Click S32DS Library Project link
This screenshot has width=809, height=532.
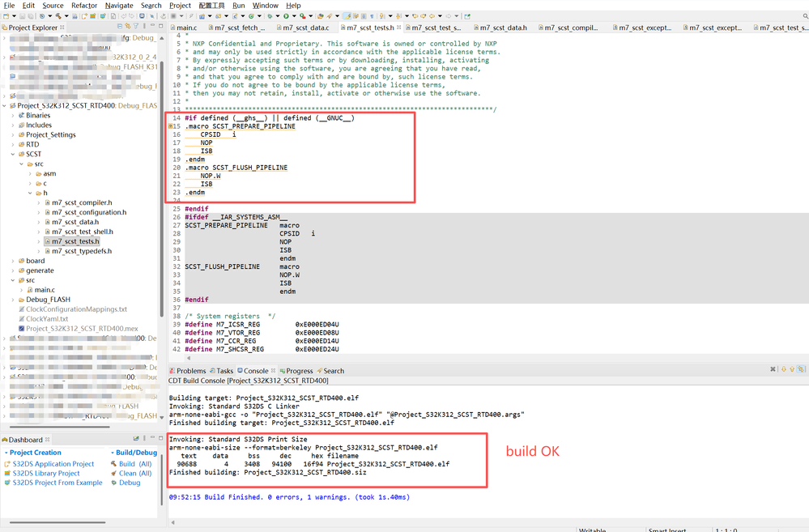pos(46,473)
